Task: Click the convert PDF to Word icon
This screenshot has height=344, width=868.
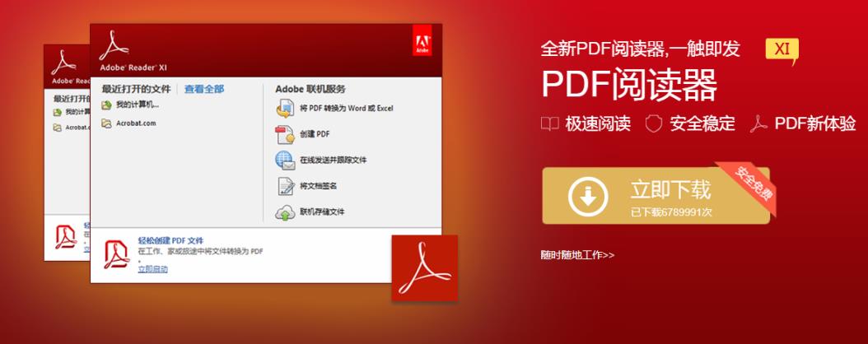Action: tap(285, 109)
